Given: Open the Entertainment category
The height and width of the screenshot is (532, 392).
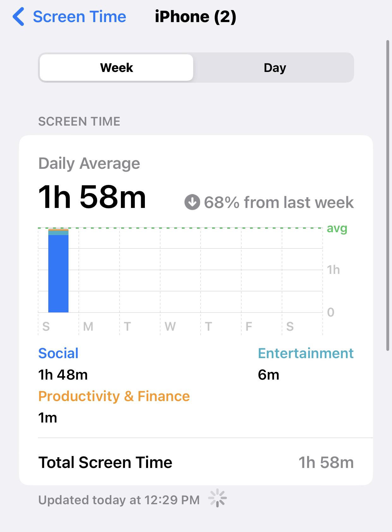Looking at the screenshot, I should click(306, 353).
